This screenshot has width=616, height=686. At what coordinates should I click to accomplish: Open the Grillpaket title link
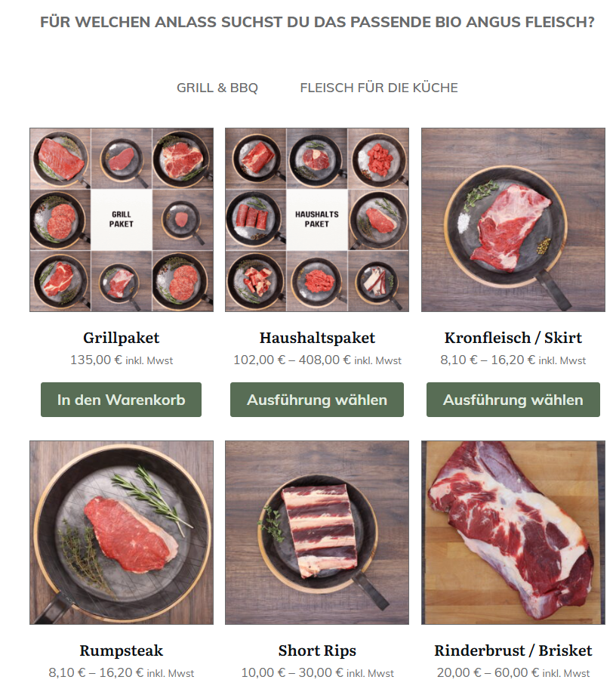pyautogui.click(x=121, y=338)
